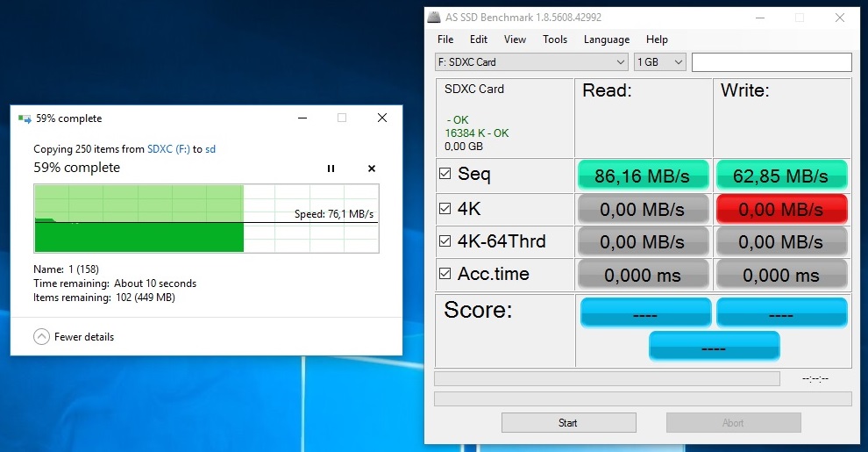The image size is (868, 452).
Task: Uncheck the 4K-64Thrd test checkbox
Action: [x=445, y=241]
